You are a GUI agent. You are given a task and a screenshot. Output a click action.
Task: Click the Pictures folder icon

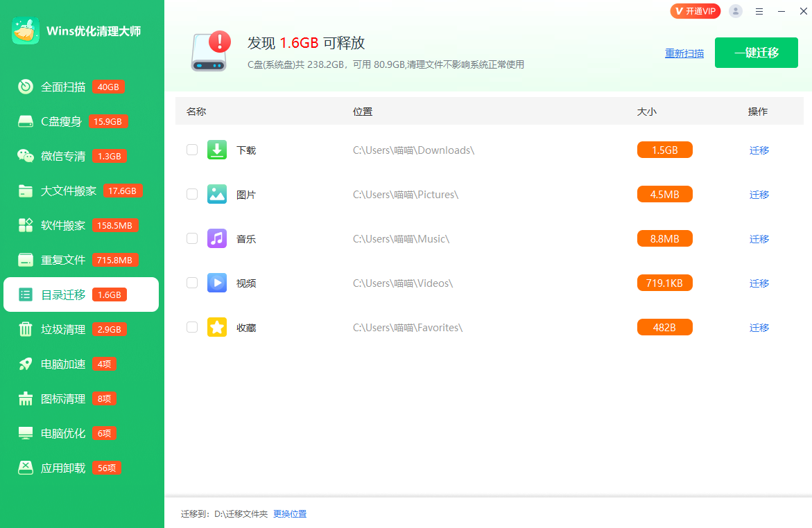(x=217, y=194)
